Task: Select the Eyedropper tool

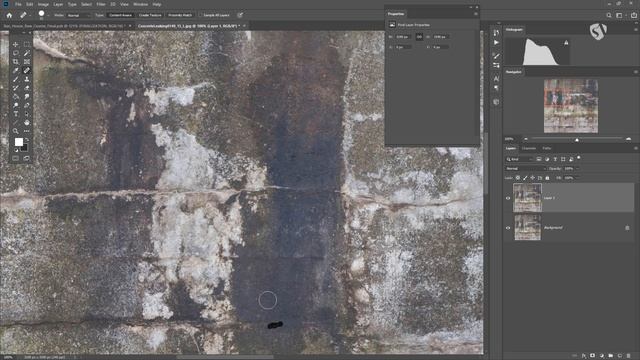Action: 16,71
